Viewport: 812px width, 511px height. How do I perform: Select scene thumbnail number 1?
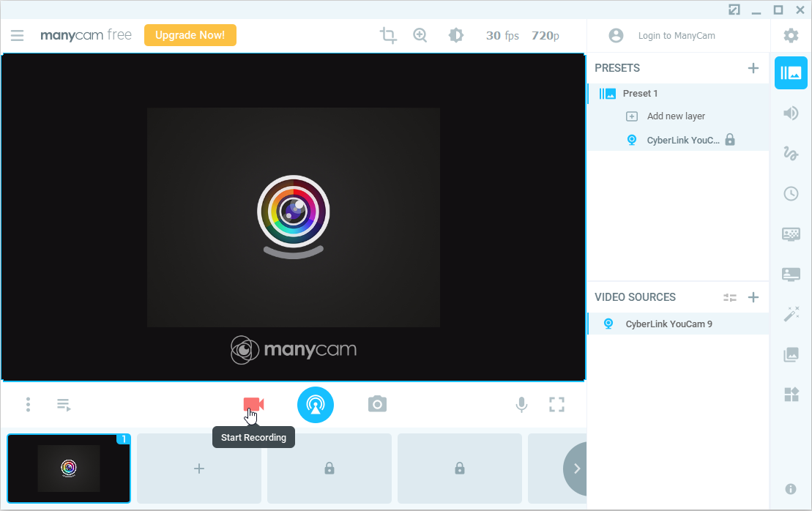pos(69,469)
